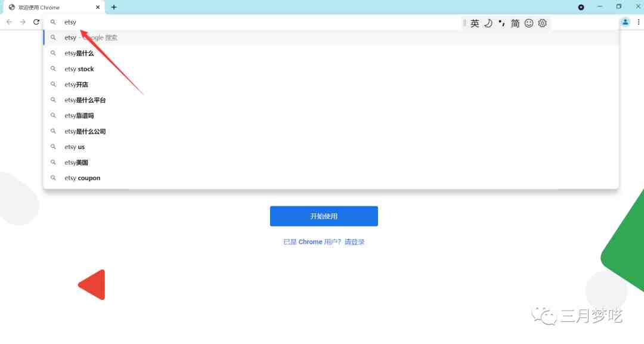Screen dimensions: 644x344
Task: Click the round recording indicator in title bar
Action: click(581, 7)
